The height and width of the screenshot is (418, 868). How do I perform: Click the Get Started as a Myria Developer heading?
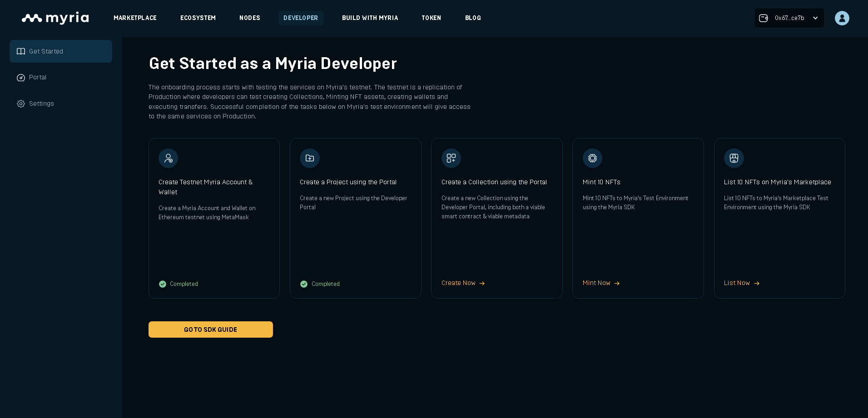pyautogui.click(x=273, y=64)
